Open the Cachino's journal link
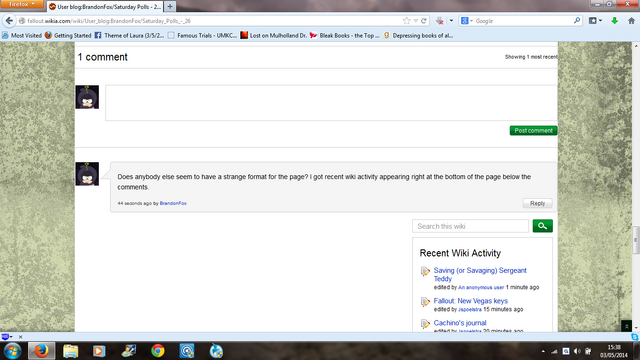 pos(460,323)
